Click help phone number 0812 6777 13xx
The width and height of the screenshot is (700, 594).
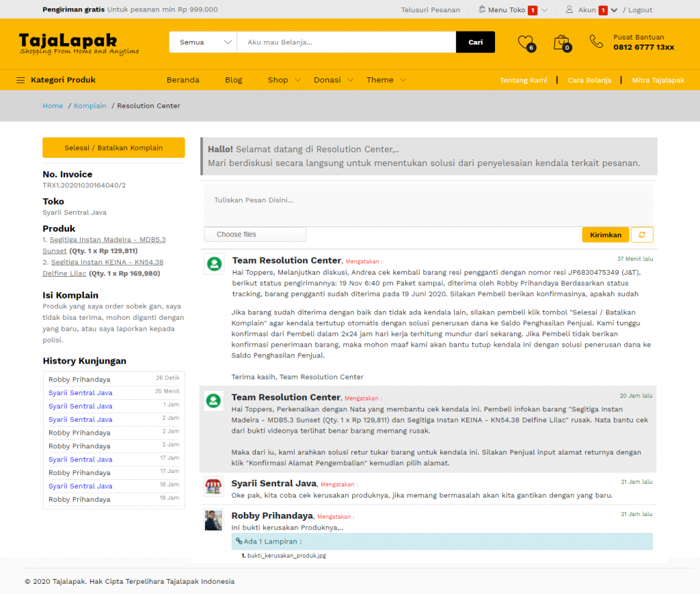click(643, 47)
